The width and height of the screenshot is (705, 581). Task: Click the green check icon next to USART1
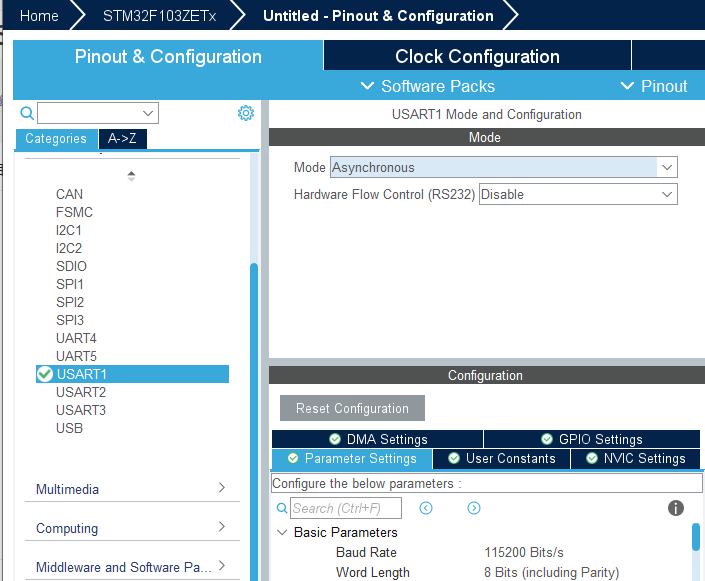tap(45, 374)
